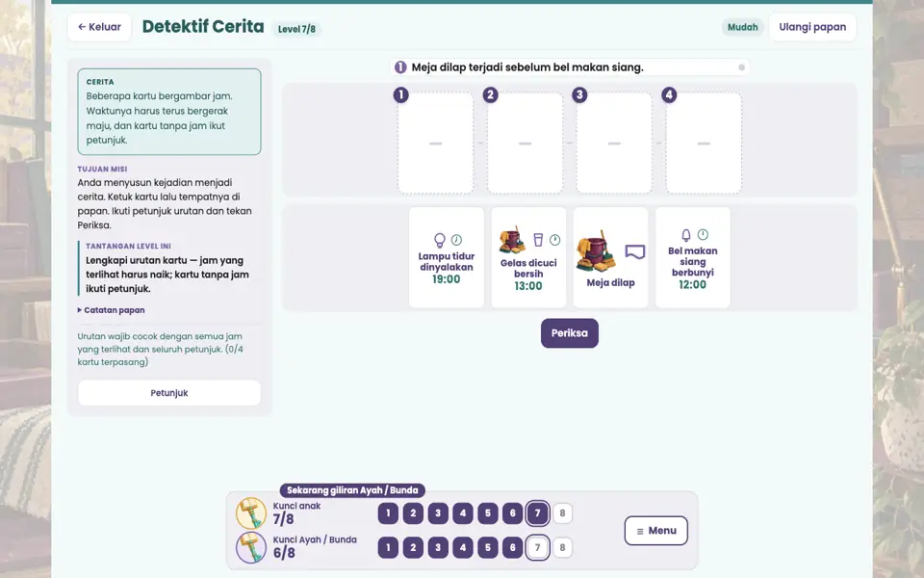Viewport: 924px width, 578px height.
Task: Select the Lampu tidur dinyalakan card
Action: coord(446,257)
